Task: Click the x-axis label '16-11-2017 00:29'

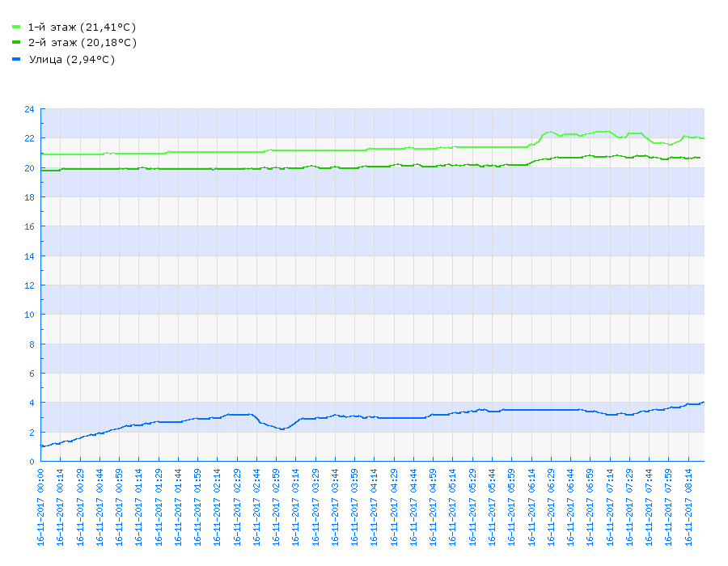Action: [80, 507]
